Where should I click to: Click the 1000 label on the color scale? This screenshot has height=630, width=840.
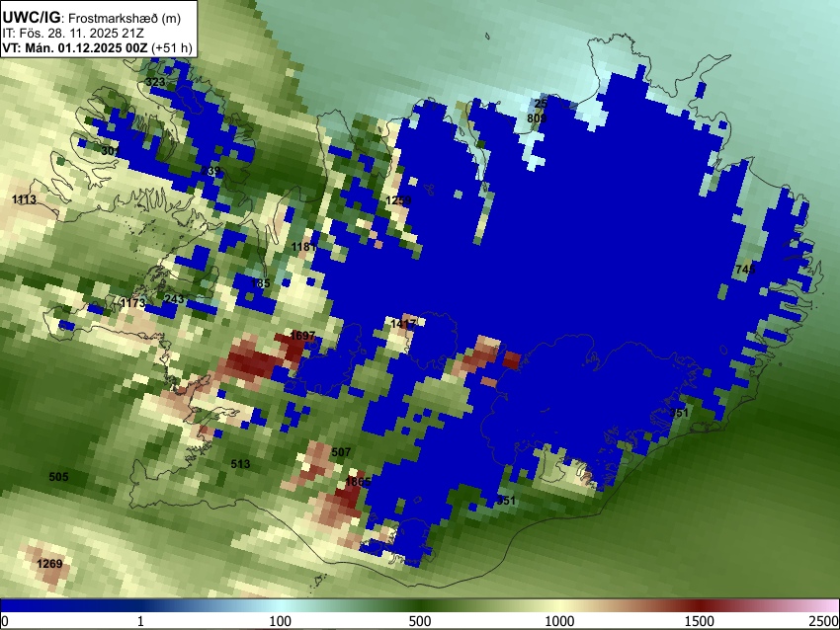[559, 621]
